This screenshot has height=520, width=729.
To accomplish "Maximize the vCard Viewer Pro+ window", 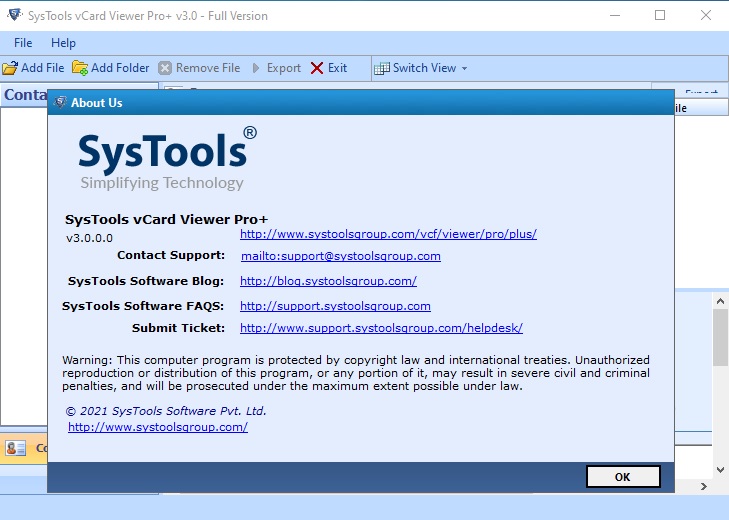I will pos(660,15).
